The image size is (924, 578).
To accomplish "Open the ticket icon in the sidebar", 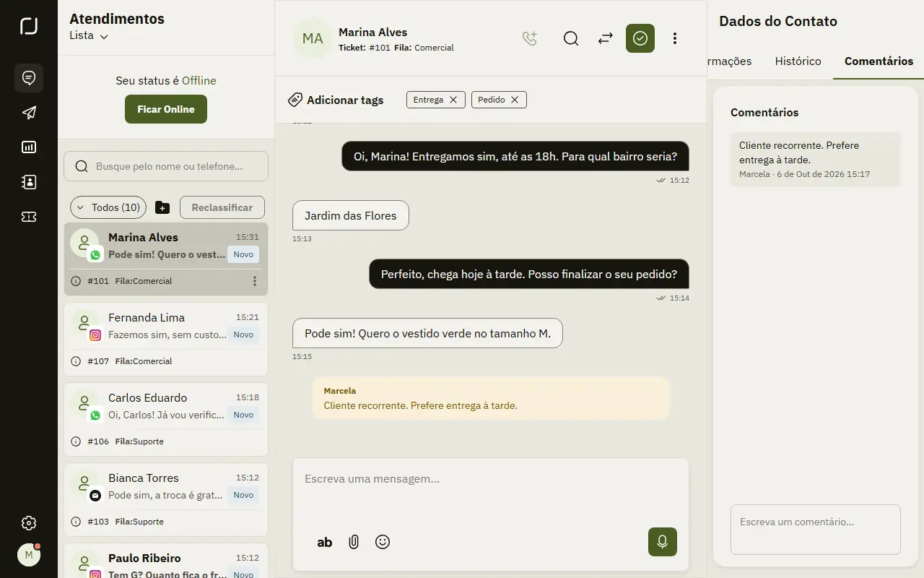I will 29,217.
